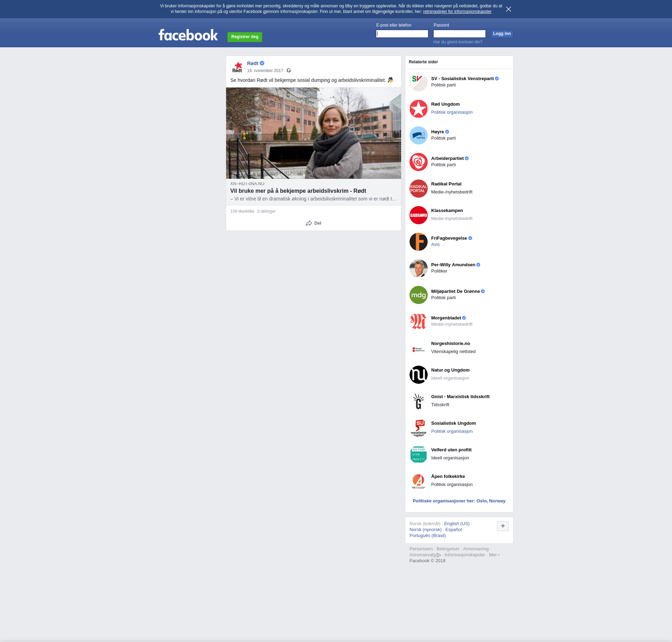This screenshot has width=672, height=642.
Task: Open the Åpen folkekirke logo
Action: pos(419,481)
